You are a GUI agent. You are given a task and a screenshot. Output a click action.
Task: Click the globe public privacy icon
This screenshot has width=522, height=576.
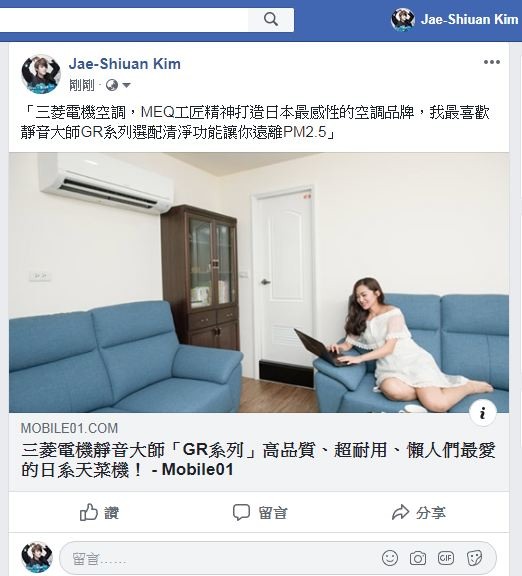(112, 85)
